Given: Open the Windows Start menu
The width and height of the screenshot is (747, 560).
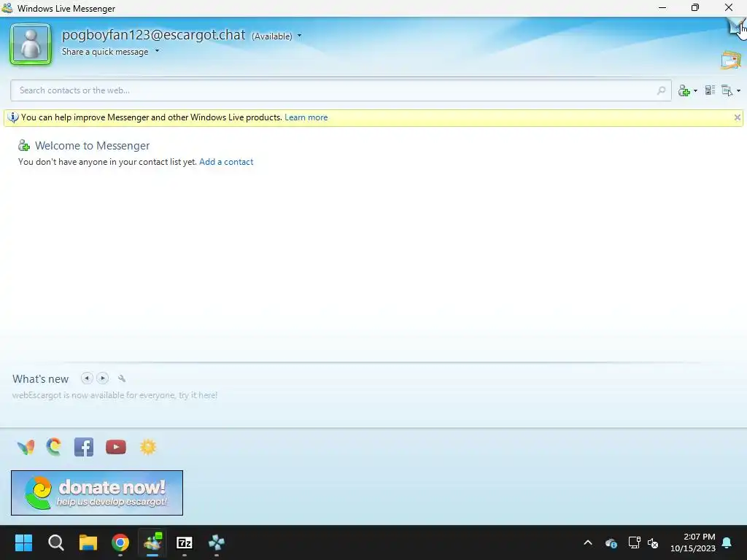Looking at the screenshot, I should (x=23, y=542).
